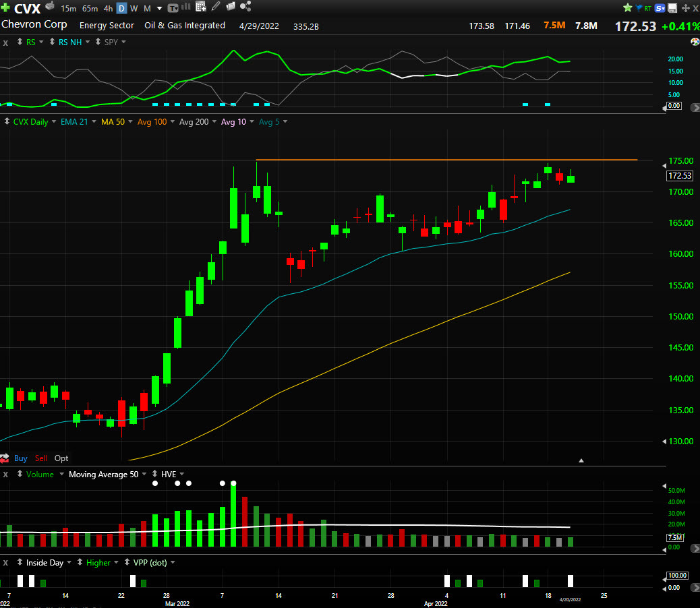Open the RS indicator dropdown
The image size is (700, 608).
coord(41,42)
